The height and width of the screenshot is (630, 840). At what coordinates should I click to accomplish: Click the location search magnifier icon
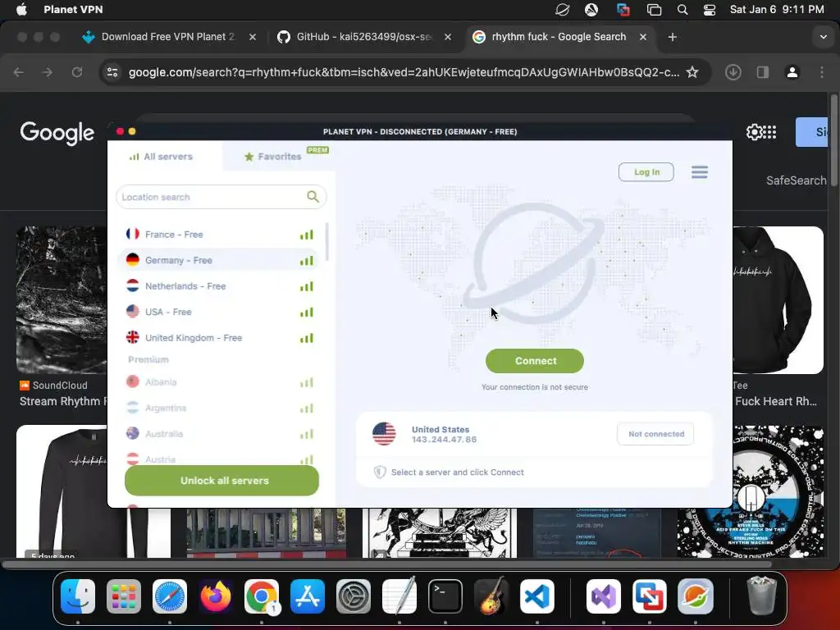tap(313, 197)
